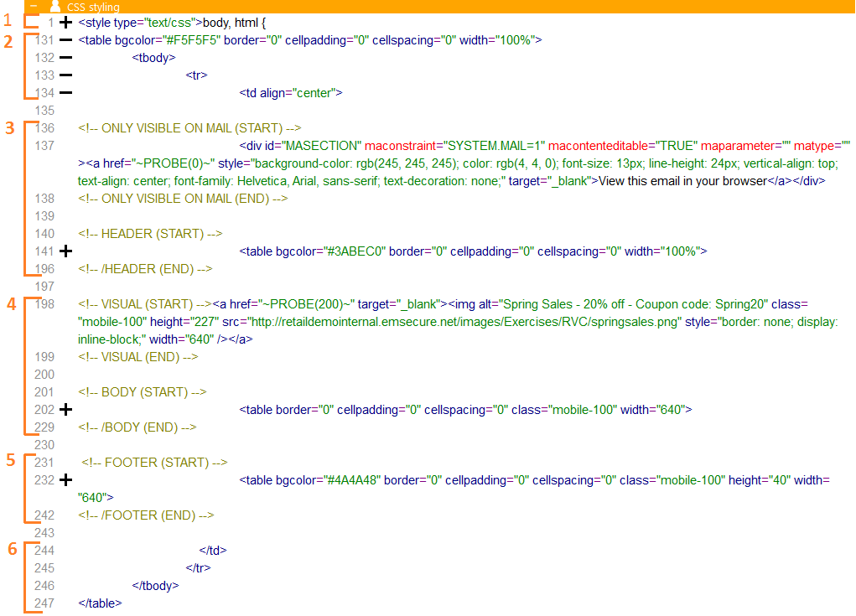Unfold the footer table on line 232
This screenshot has width=856, height=616.
pos(66,480)
